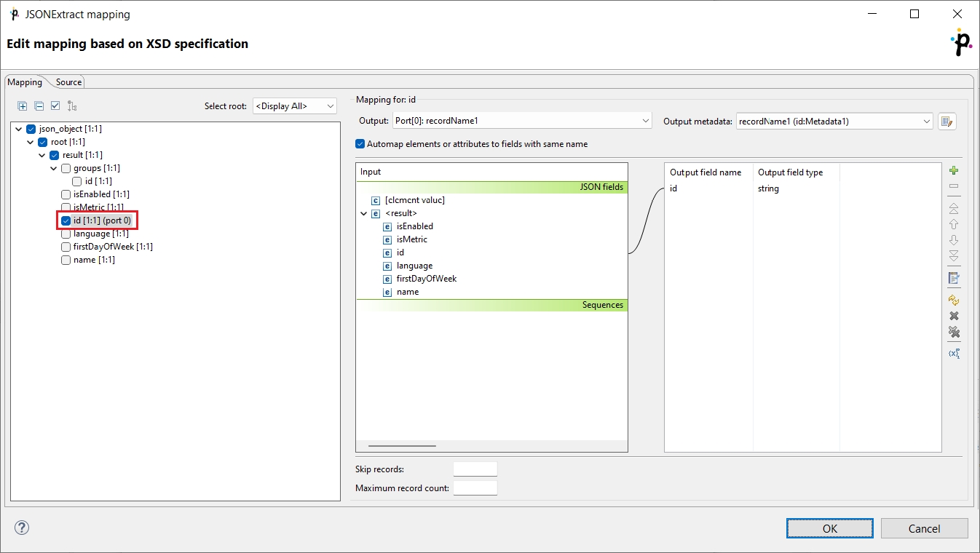Open the Select root dropdown
This screenshot has height=553, width=980.
point(294,106)
